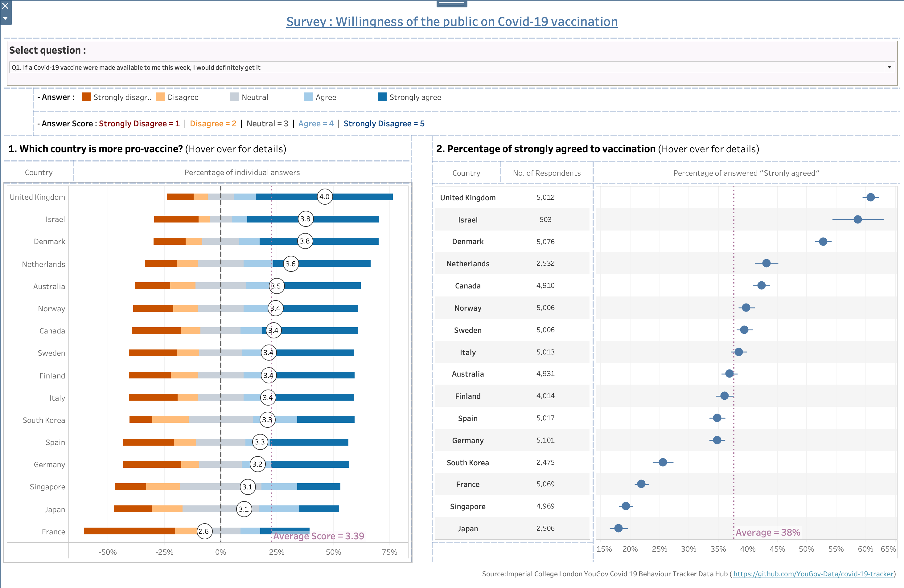Select the South Korea dot marker
The image size is (904, 588).
click(x=662, y=462)
